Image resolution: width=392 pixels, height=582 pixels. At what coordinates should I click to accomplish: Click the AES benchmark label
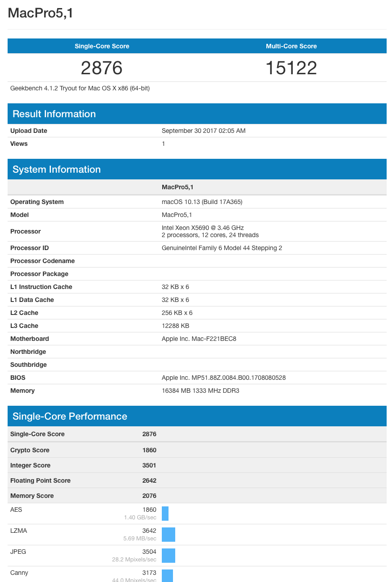click(16, 510)
